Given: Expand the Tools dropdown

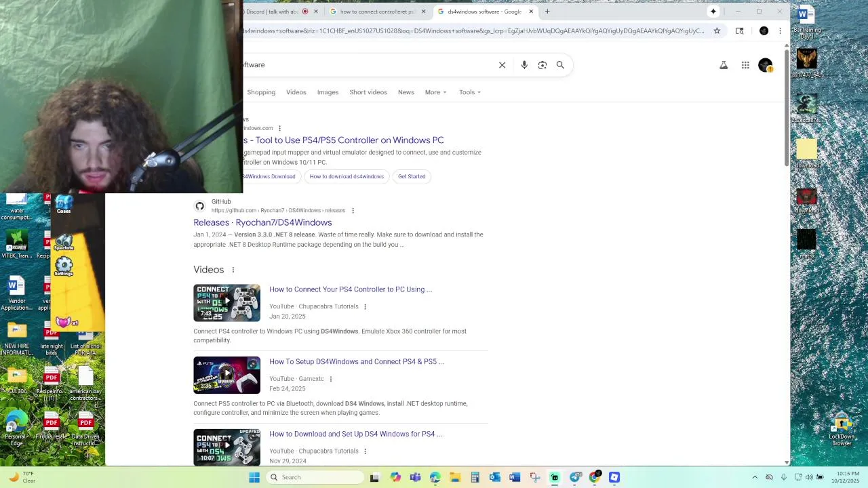Looking at the screenshot, I should pyautogui.click(x=470, y=92).
